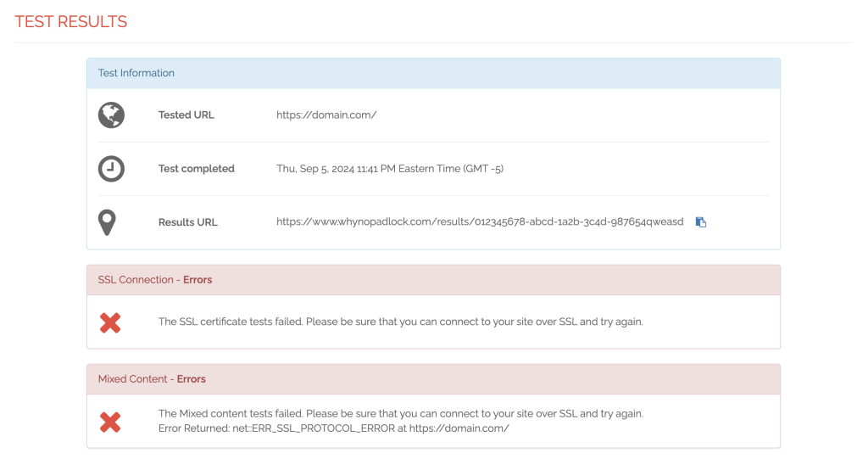868x459 pixels.
Task: Click the SSL Connection - Errors header
Action: click(x=433, y=280)
